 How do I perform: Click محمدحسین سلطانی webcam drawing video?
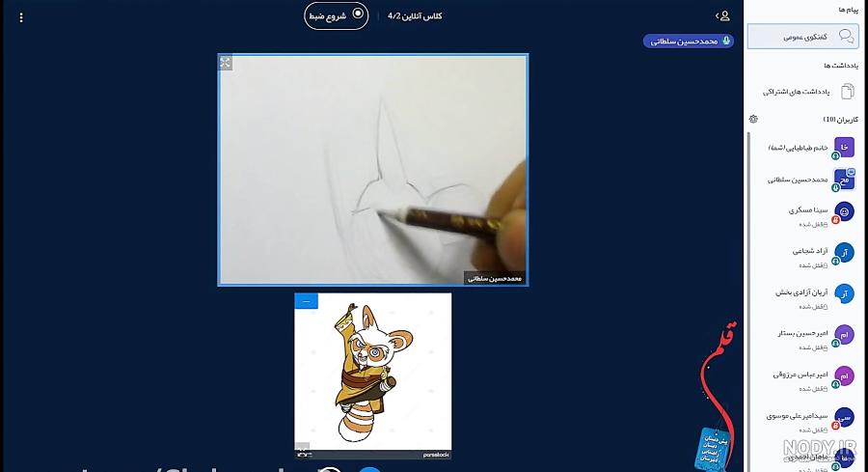pos(373,170)
